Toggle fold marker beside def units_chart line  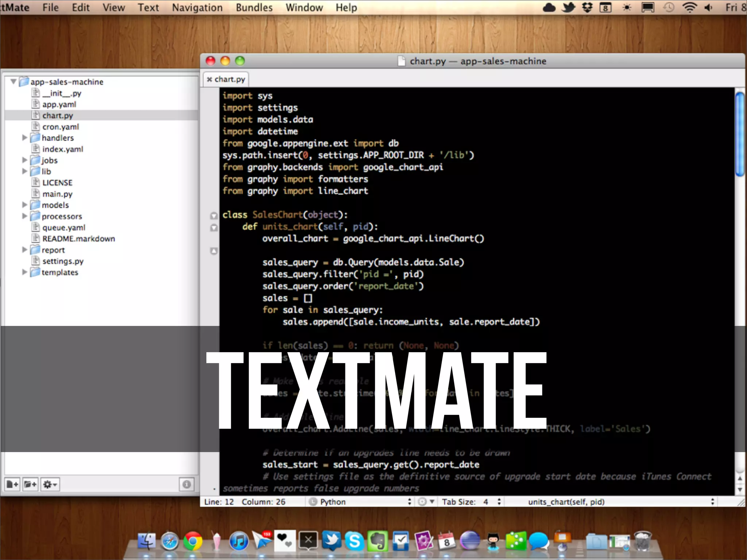pos(214,228)
